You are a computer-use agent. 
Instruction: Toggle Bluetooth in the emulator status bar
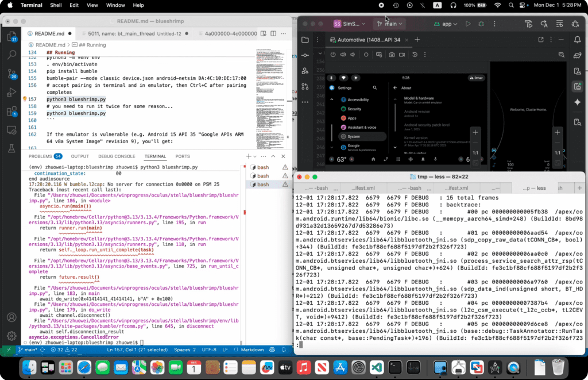[331, 78]
